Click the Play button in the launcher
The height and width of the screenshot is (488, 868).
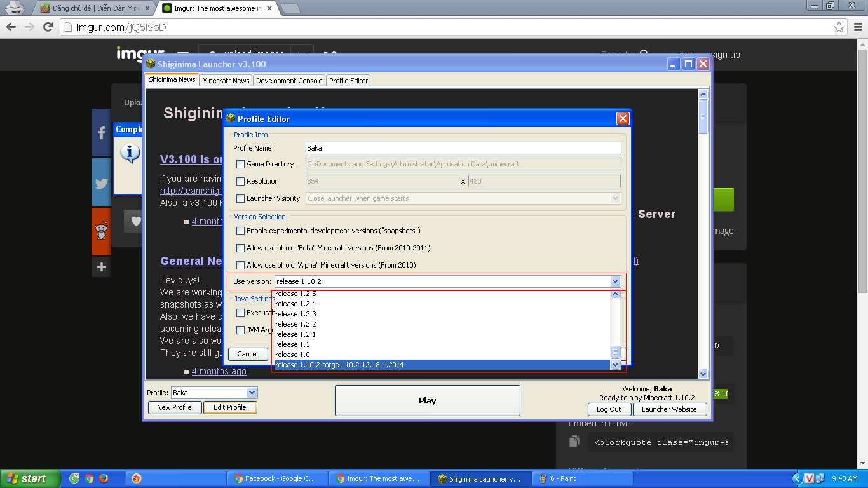(x=428, y=400)
